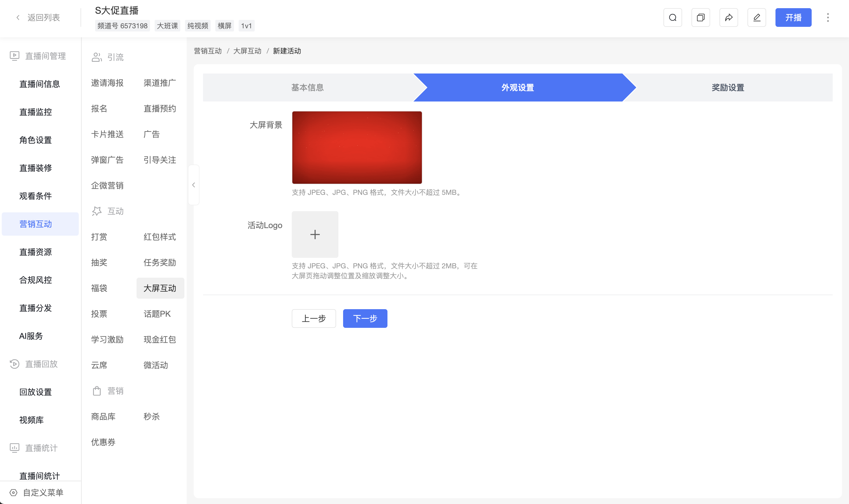This screenshot has width=849, height=504.
Task: Open 广告 menu item
Action: point(151,134)
